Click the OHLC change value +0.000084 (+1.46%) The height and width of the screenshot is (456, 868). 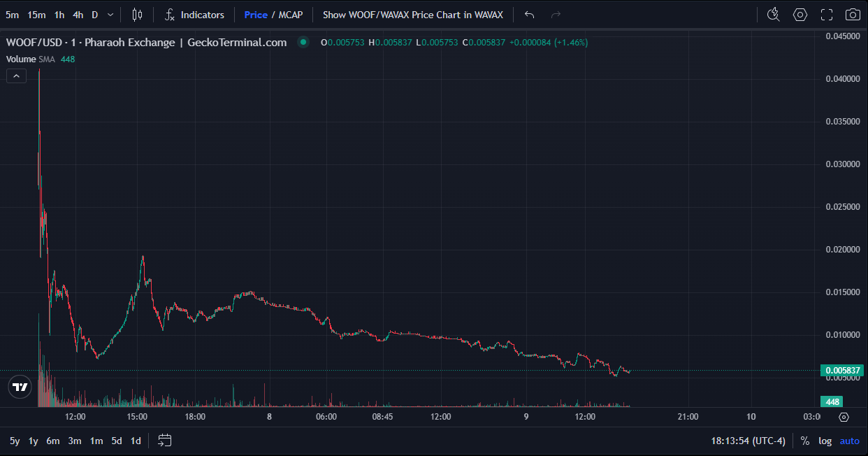click(x=549, y=43)
